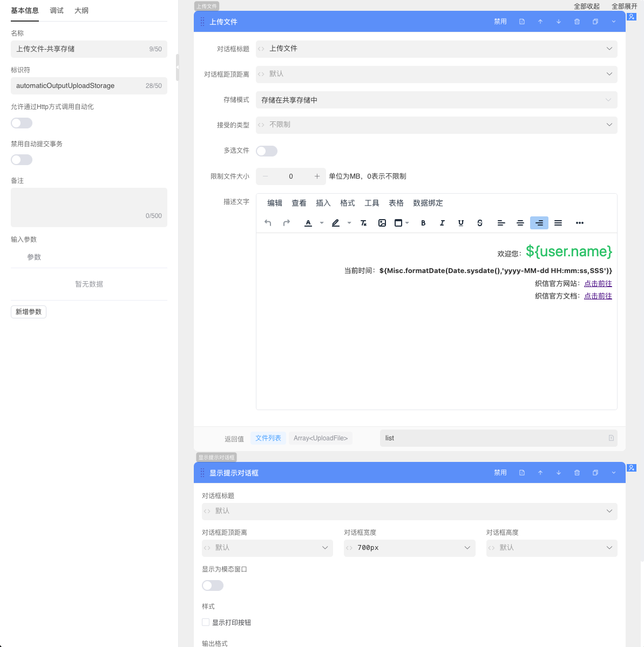Viewport: 644px width, 647px height.
Task: Open the 存储模式 dropdown
Action: pos(436,100)
